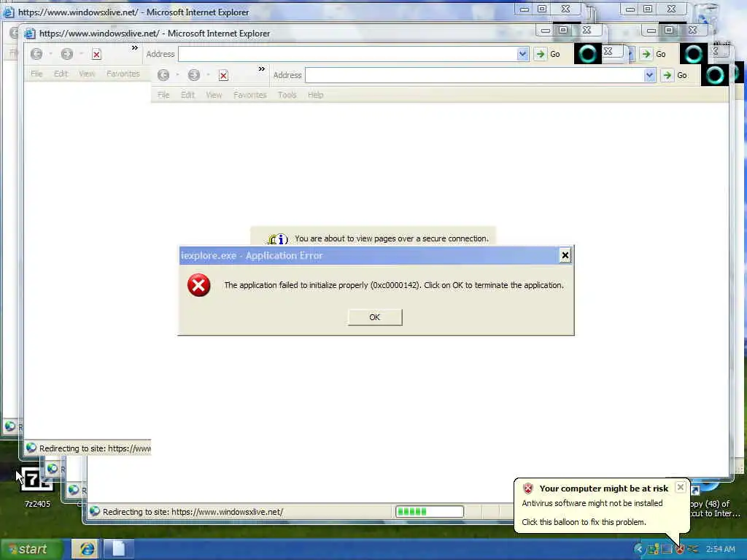
Task: Open Address dropdown in front Explorer window
Action: [x=649, y=75]
